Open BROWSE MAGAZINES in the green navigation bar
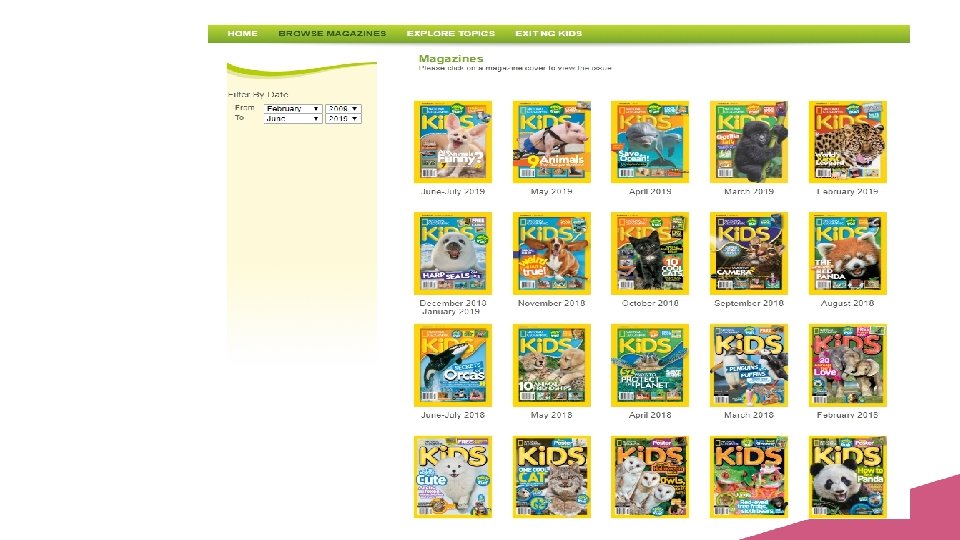The image size is (960, 540). tap(332, 34)
